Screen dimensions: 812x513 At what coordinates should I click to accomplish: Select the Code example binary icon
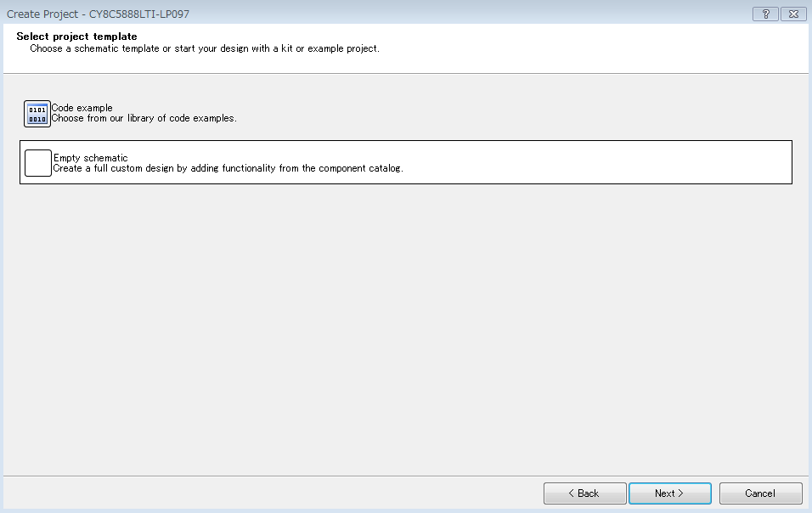click(37, 114)
